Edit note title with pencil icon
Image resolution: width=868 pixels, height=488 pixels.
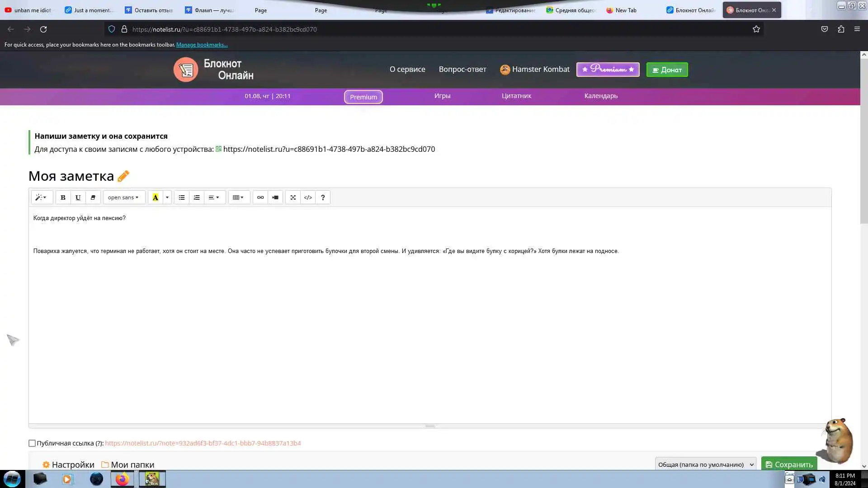[x=123, y=176]
